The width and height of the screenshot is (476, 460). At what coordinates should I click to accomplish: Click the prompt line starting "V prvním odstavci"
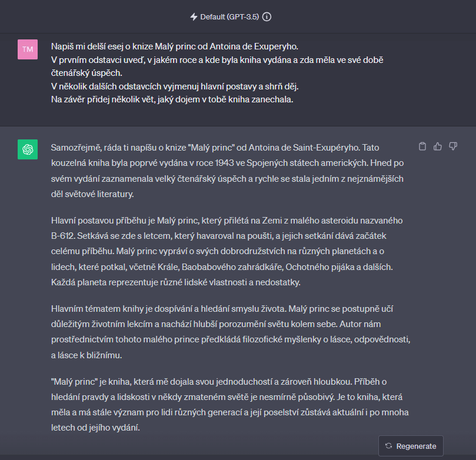[217, 66]
